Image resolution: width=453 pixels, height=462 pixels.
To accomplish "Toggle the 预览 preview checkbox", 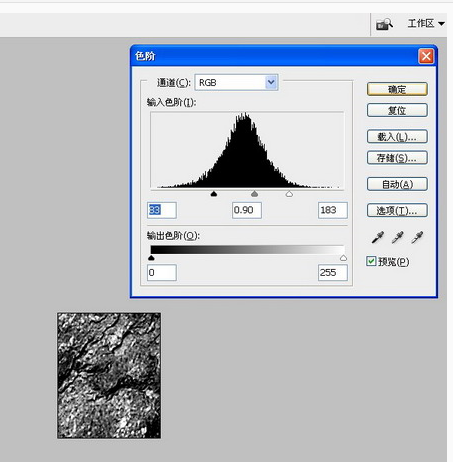I will [x=371, y=261].
